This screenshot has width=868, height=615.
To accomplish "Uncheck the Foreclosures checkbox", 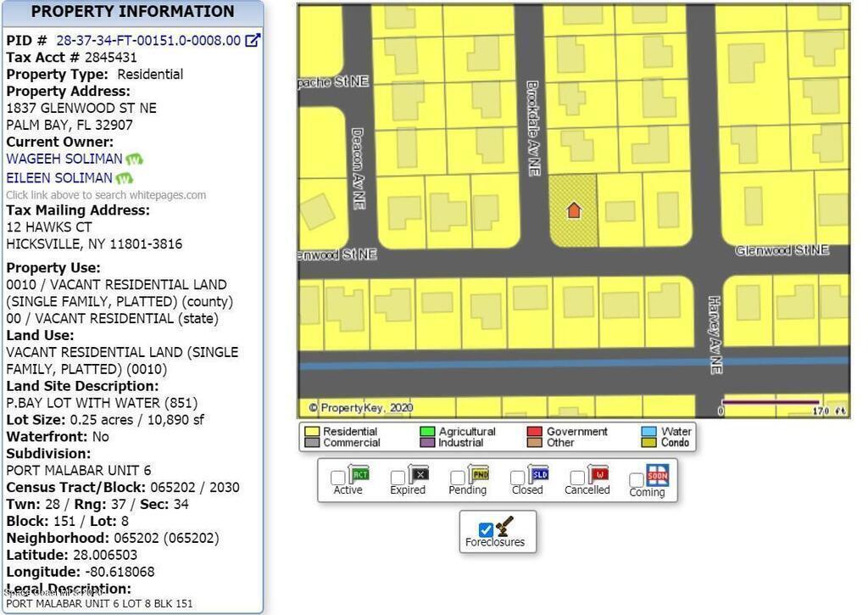I will 486,530.
